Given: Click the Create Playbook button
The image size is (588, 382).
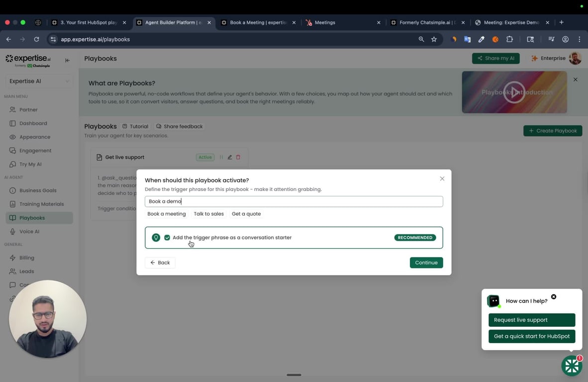Looking at the screenshot, I should pos(552,131).
